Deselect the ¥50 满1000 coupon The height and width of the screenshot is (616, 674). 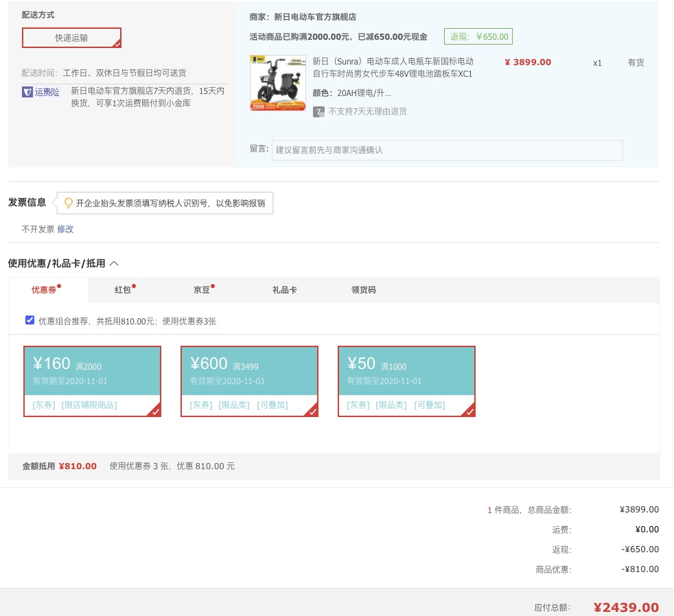point(406,381)
